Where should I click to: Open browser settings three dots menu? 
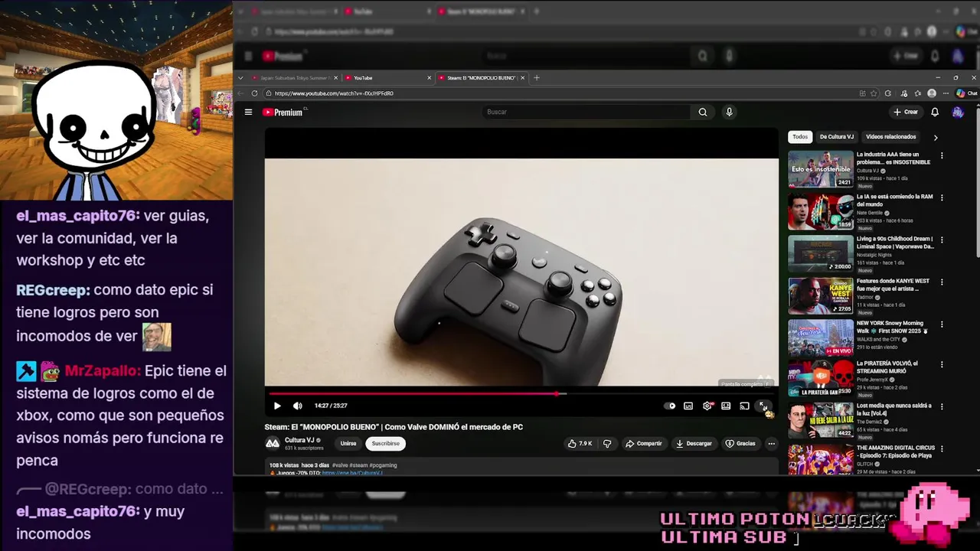click(x=946, y=93)
